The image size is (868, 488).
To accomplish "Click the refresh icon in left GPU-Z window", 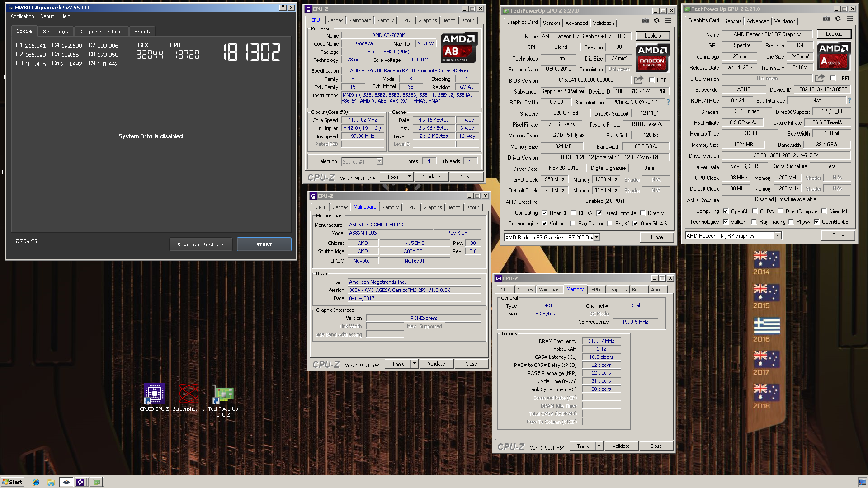I will click(656, 21).
